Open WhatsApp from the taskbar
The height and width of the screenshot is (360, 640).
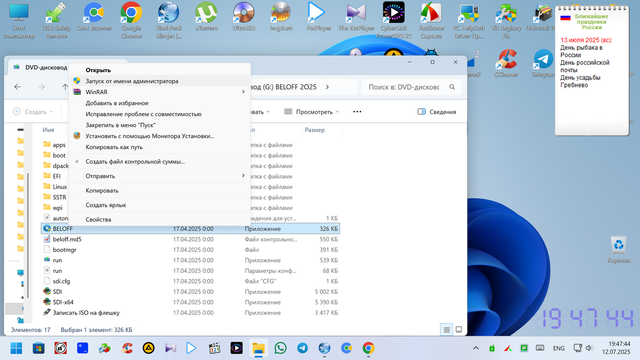point(280,348)
